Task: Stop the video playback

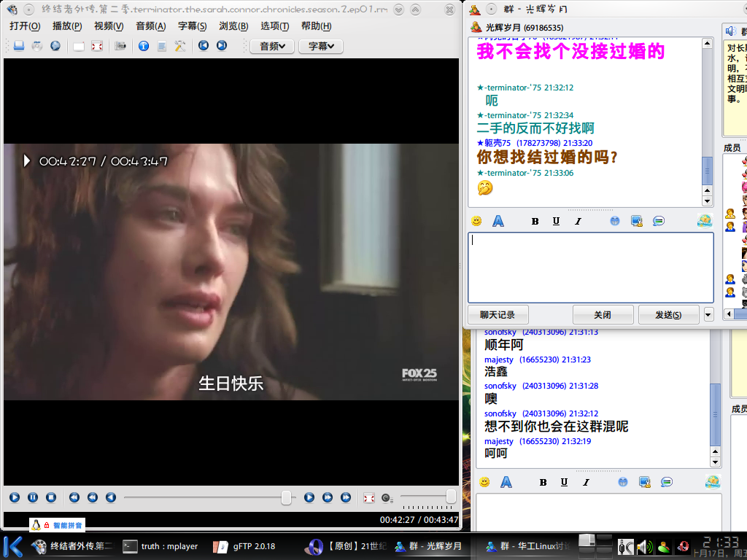Action: 51,497
